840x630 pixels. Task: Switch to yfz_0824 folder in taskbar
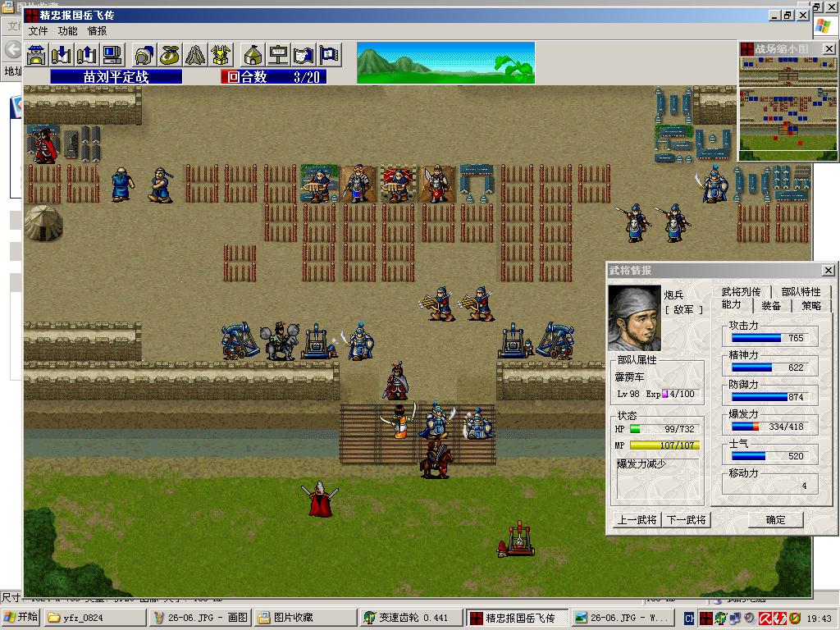click(95, 618)
